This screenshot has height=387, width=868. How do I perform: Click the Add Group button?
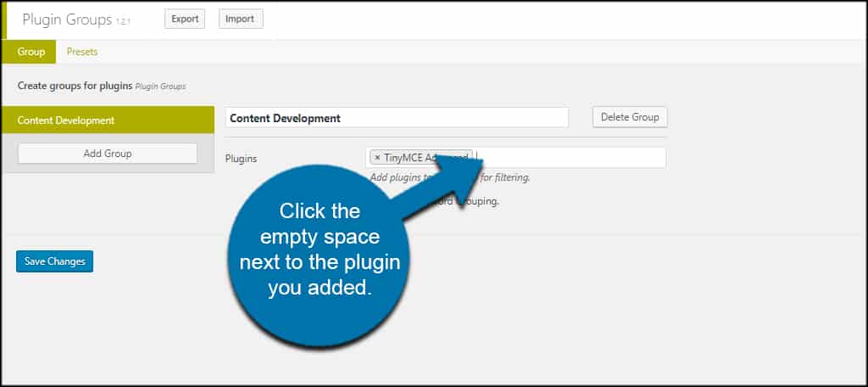click(x=108, y=154)
